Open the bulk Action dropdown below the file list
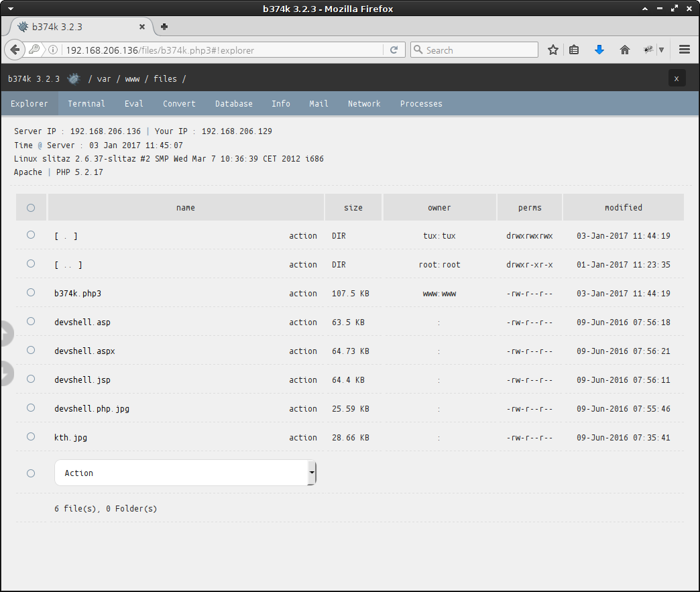Screen dimensions: 700x592 click(185, 473)
